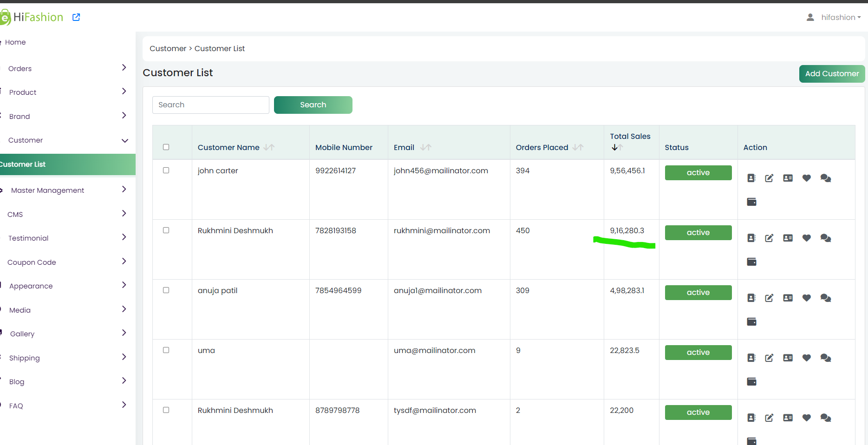
Task: Open ID card icon in john carter row
Action: 788,178
